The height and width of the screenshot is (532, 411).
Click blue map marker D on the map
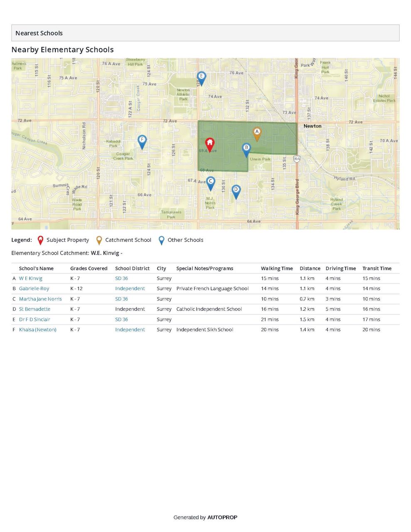tap(236, 190)
